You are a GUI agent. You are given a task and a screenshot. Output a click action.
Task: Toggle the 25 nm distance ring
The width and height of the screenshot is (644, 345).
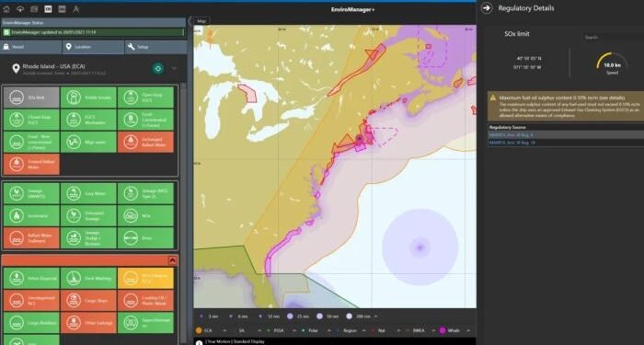pyautogui.click(x=290, y=316)
